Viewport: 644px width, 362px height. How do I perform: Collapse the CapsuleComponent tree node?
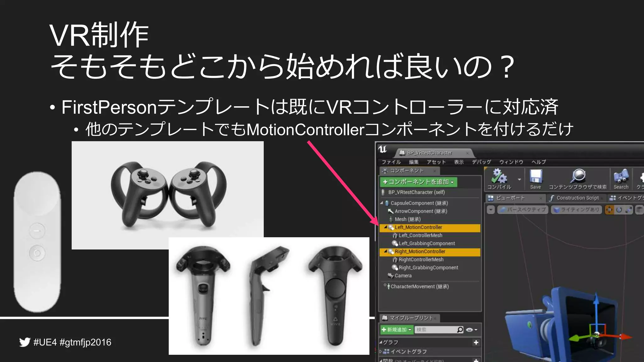[382, 203]
